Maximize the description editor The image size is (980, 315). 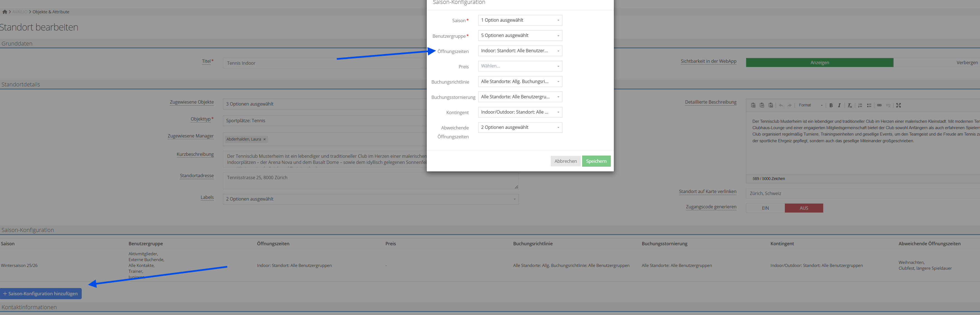[899, 105]
